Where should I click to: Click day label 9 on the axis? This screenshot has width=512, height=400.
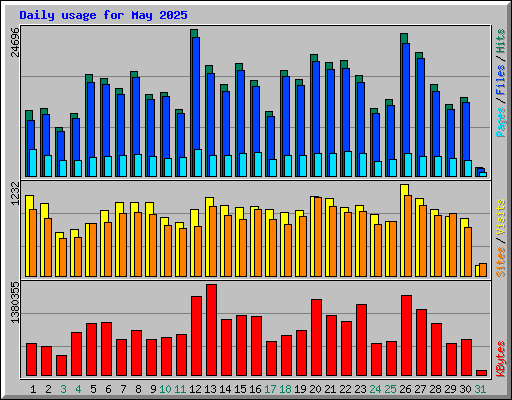click(x=153, y=389)
